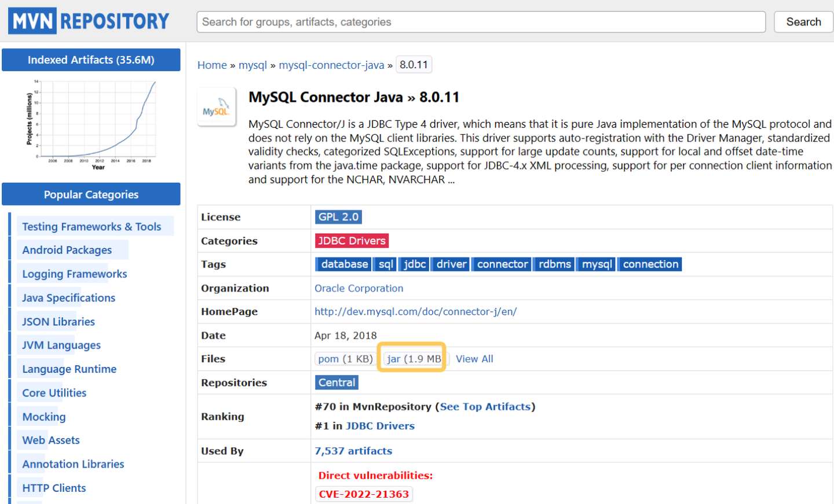This screenshot has height=504, width=834.
Task: Focus the artifact search input field
Action: [x=481, y=22]
